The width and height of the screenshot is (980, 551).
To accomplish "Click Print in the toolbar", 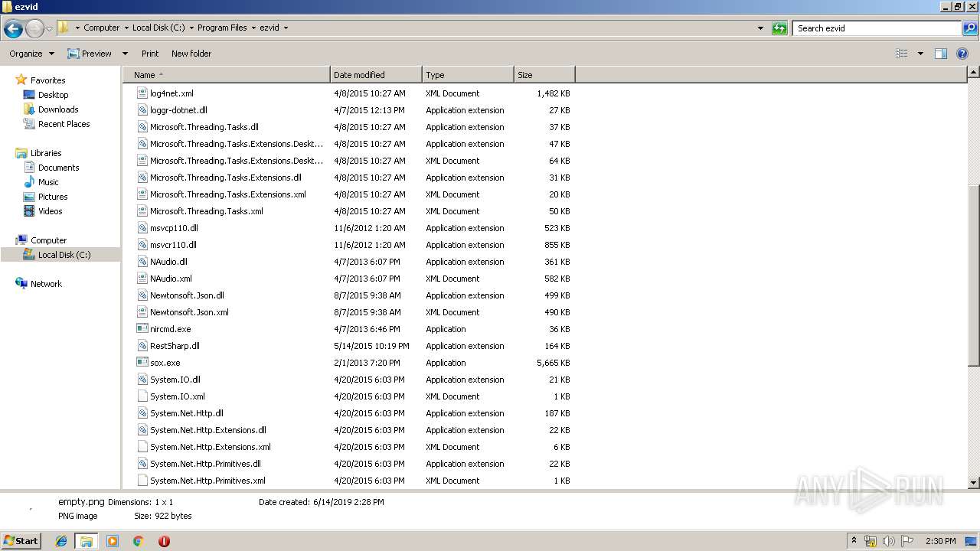I will [x=150, y=54].
